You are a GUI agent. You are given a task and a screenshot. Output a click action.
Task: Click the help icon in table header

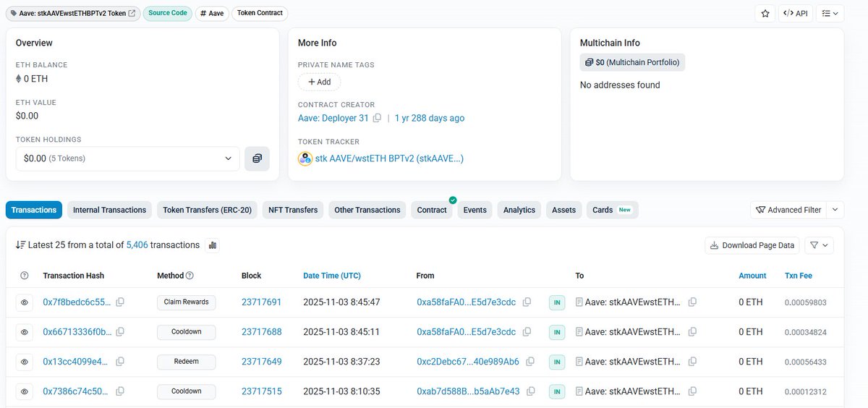(x=25, y=276)
